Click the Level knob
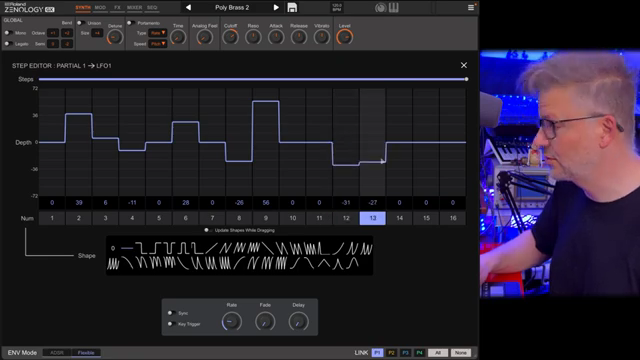The width and height of the screenshot is (640, 360). point(344,37)
